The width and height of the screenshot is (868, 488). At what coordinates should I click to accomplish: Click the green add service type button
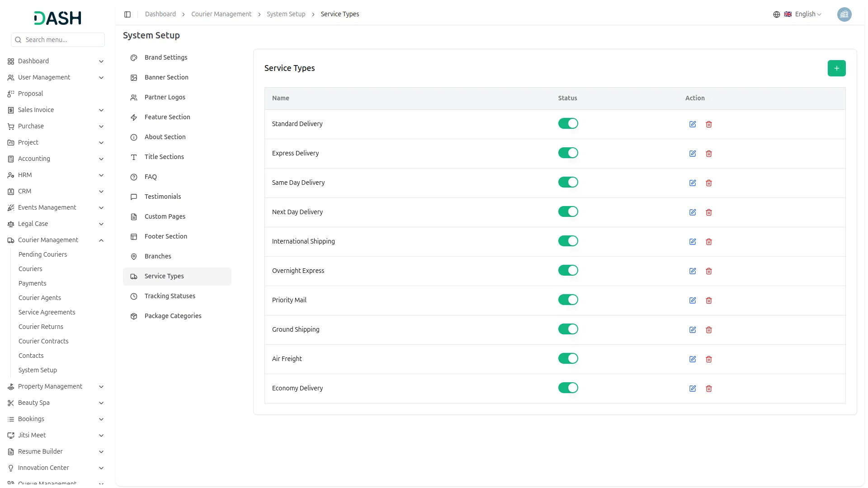(x=836, y=68)
